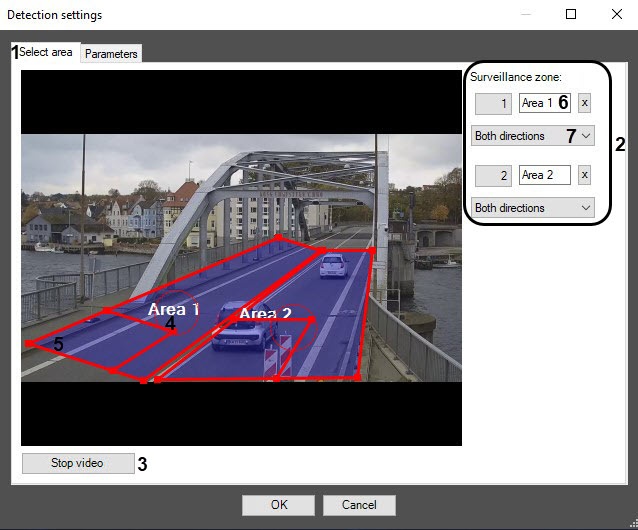Close the Detection settings window

coord(616,15)
